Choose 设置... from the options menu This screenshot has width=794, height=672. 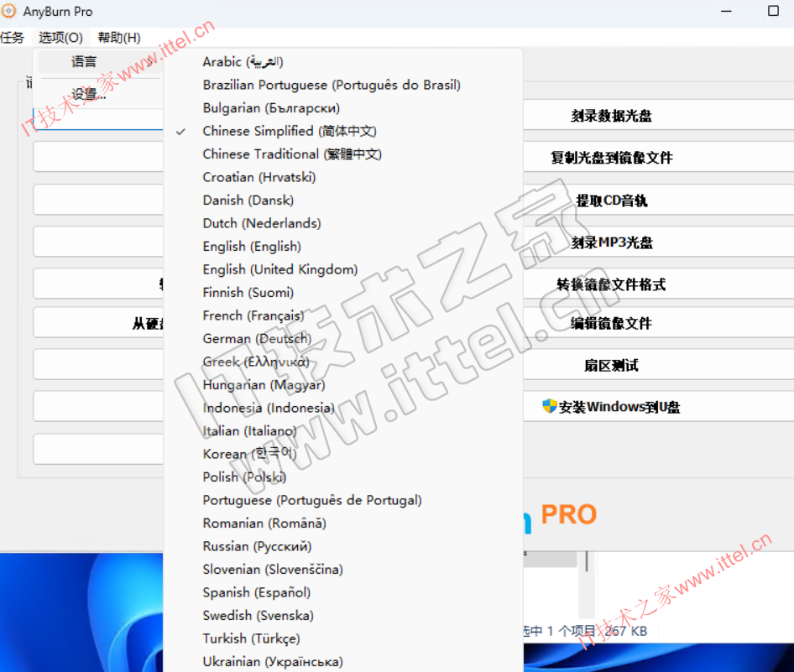point(88,94)
